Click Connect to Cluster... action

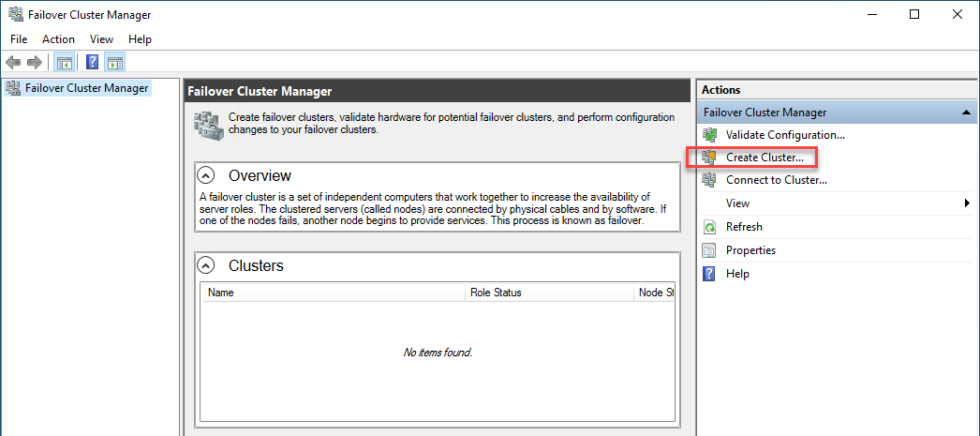point(777,180)
